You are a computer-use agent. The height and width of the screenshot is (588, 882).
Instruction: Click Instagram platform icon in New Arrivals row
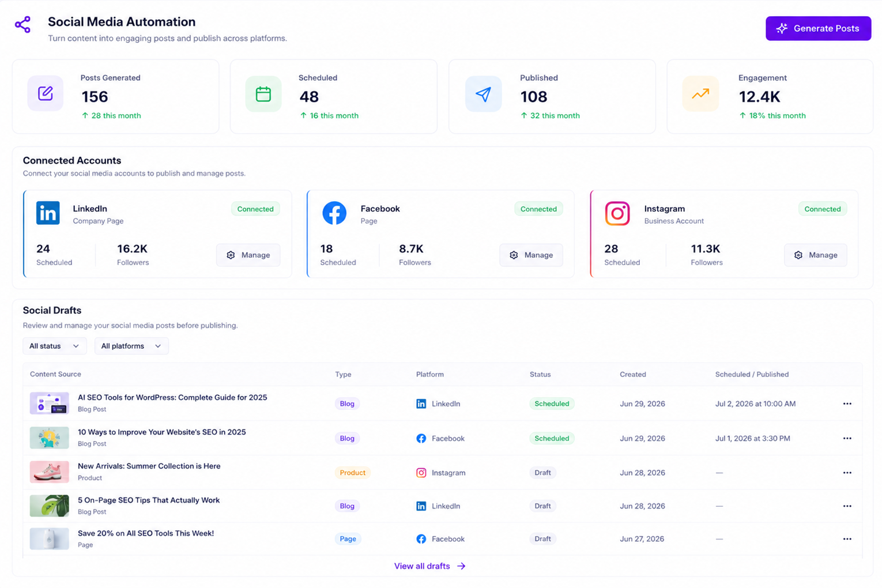tap(421, 473)
